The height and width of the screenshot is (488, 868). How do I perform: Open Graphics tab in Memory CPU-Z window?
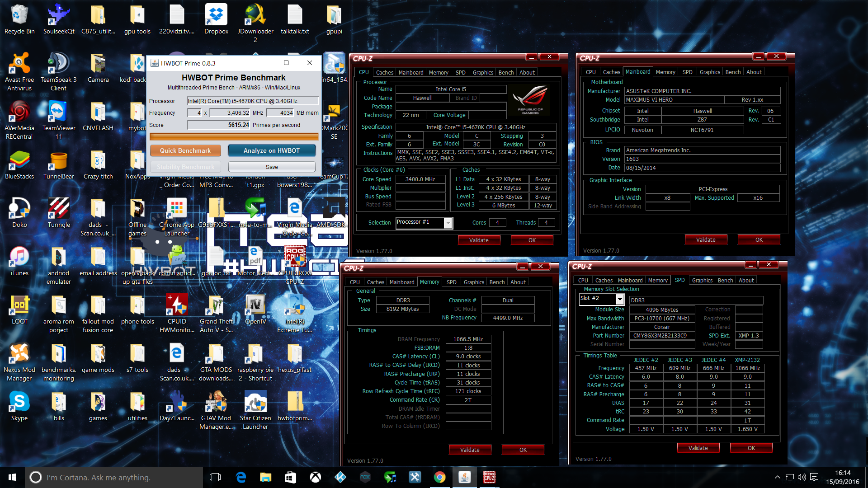coord(474,282)
